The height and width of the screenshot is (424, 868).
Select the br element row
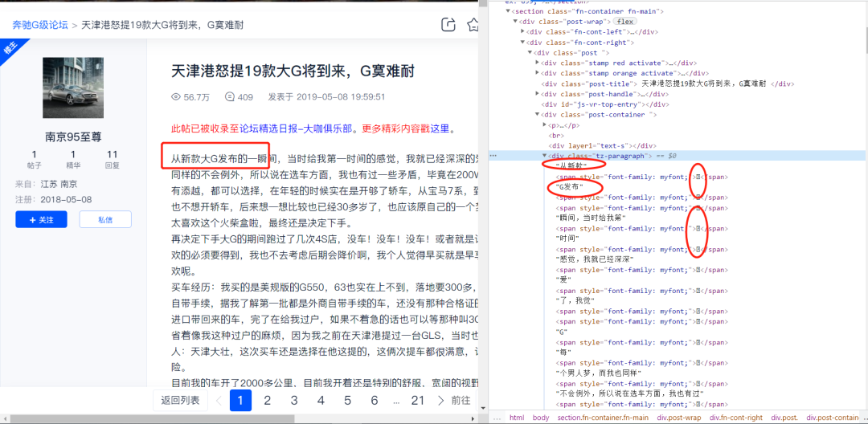[555, 136]
